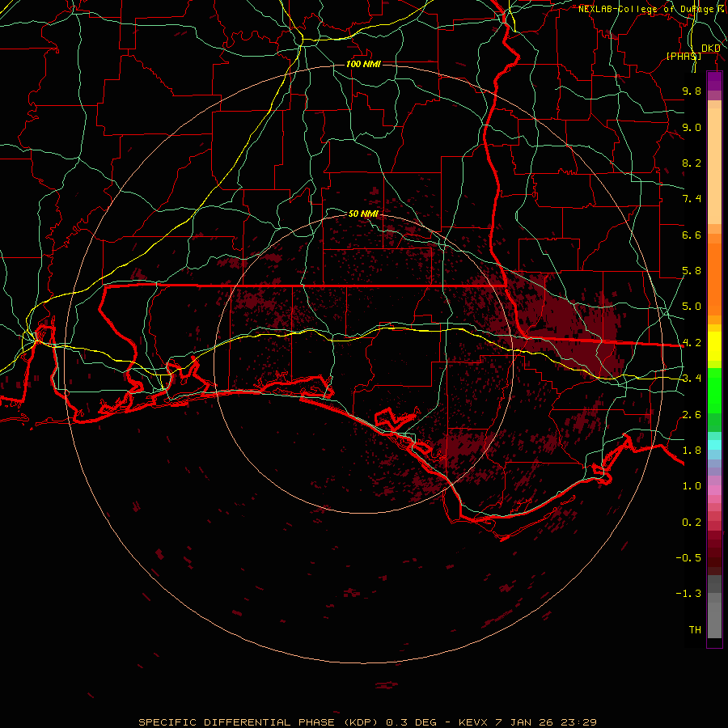Image resolution: width=728 pixels, height=728 pixels.
Task: Click the -1.3 value on the color scale
Action: point(688,594)
